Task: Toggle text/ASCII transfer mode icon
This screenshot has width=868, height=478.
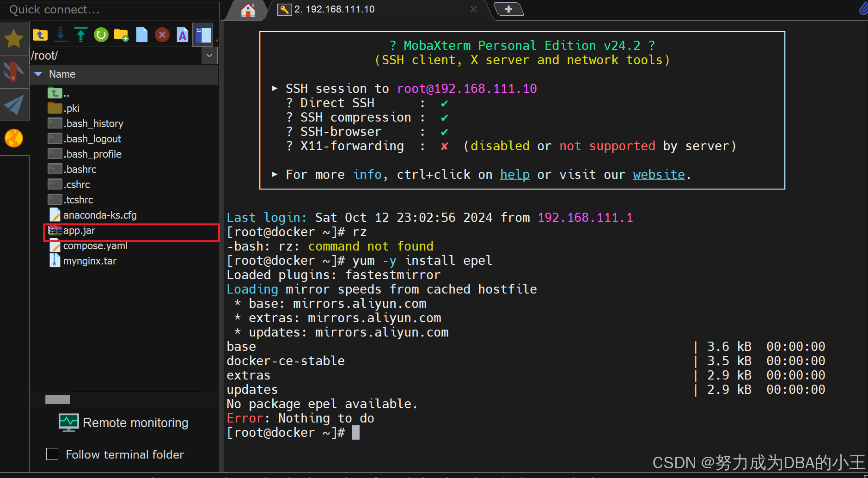Action: pyautogui.click(x=183, y=35)
